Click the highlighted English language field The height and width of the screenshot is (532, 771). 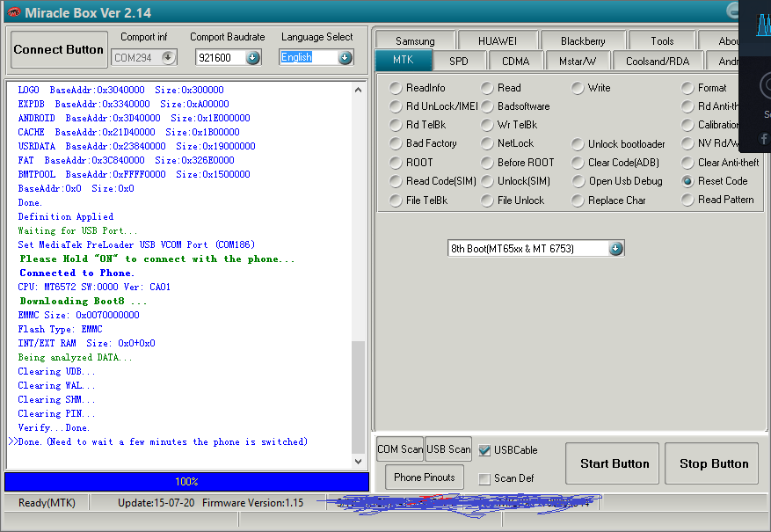click(x=296, y=57)
